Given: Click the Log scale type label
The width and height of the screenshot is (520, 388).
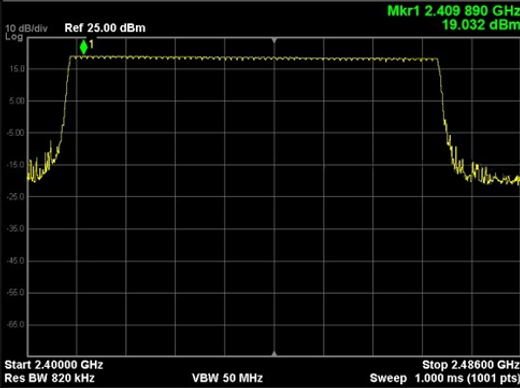Looking at the screenshot, I should tap(14, 37).
